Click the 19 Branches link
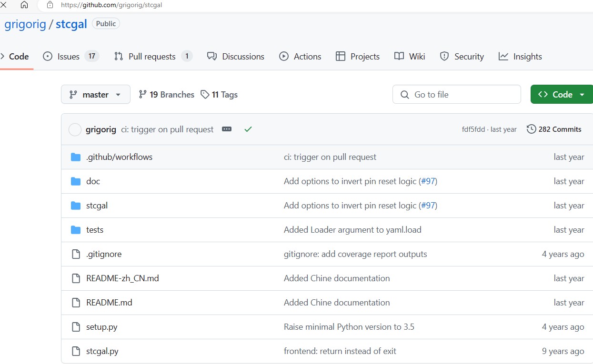Screen dimensions: 593x364 pos(167,94)
